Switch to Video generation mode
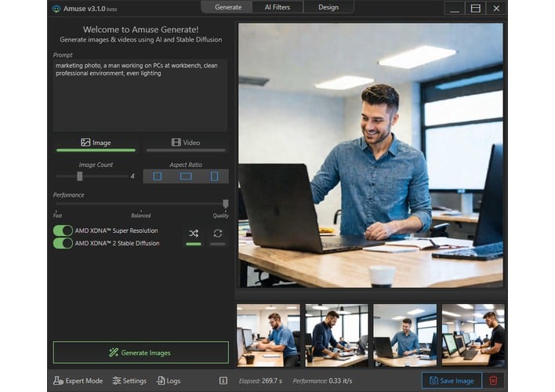555x392 pixels. tap(186, 143)
